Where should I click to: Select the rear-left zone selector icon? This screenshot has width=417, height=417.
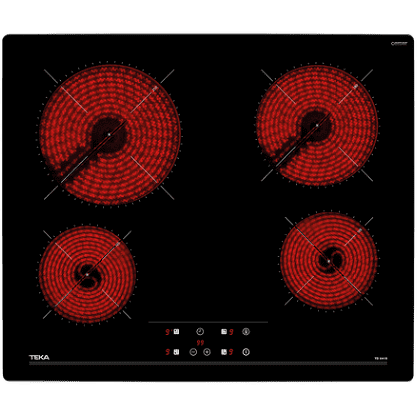pos(176,332)
